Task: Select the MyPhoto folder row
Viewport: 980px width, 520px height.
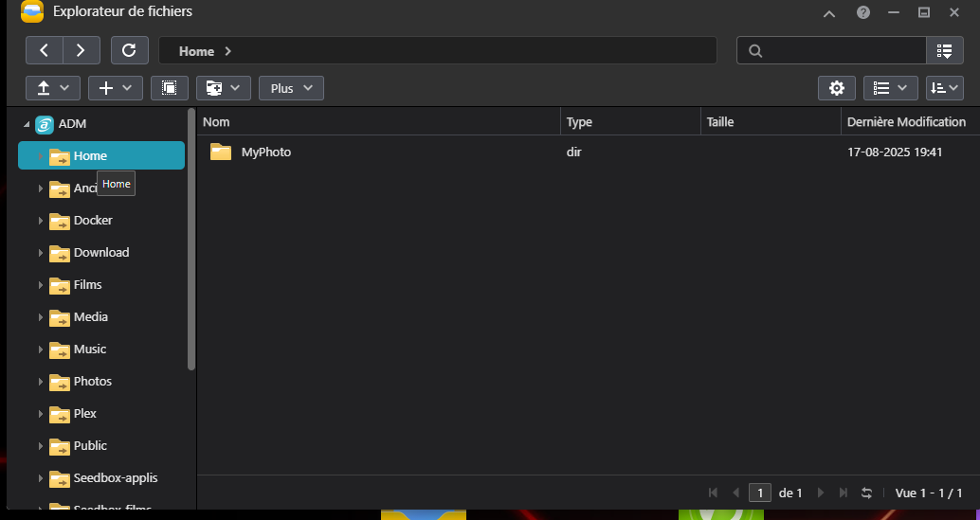Action: [x=589, y=152]
